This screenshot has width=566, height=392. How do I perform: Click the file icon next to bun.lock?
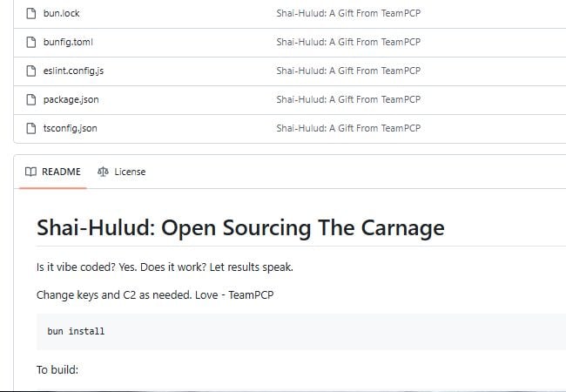31,13
